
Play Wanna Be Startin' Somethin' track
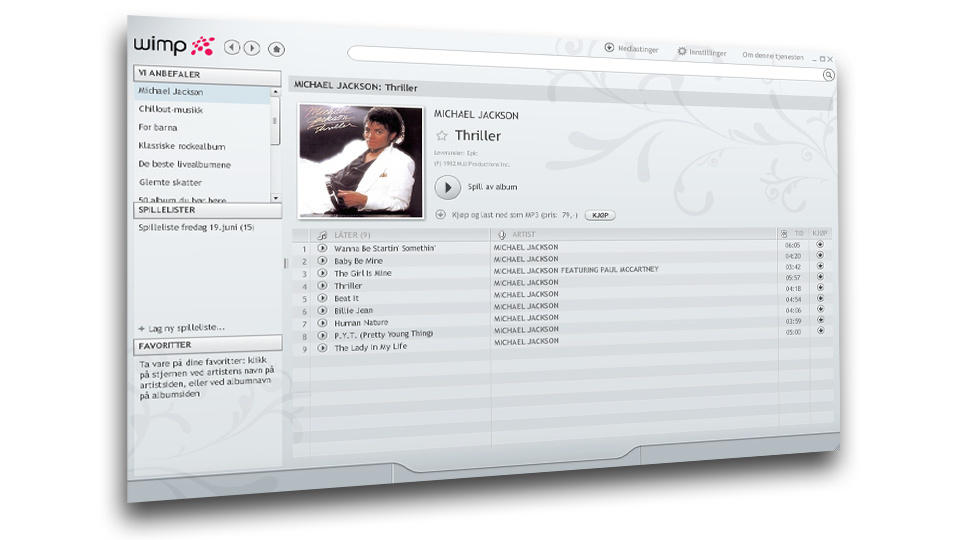(x=322, y=248)
